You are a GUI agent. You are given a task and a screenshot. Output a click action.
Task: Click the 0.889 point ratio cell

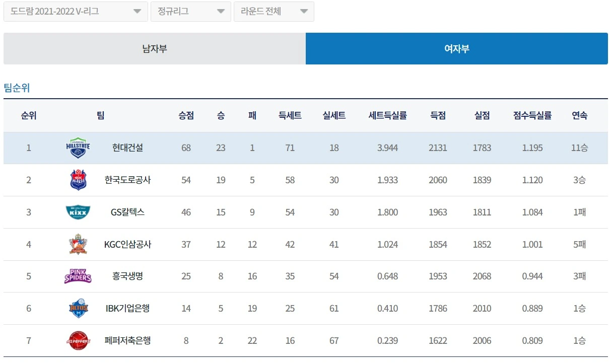pyautogui.click(x=532, y=308)
